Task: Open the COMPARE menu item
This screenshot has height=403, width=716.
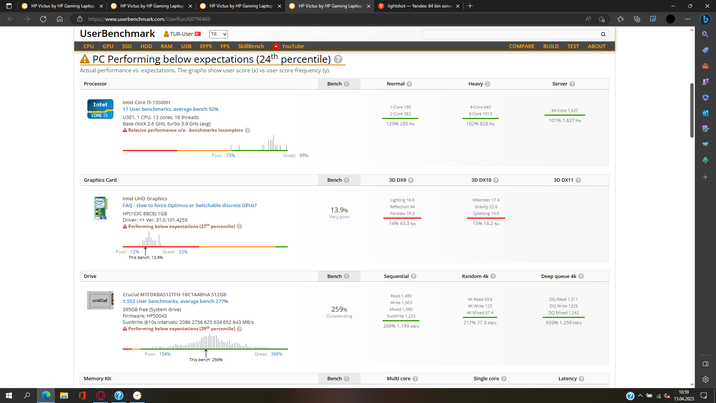Action: point(521,46)
